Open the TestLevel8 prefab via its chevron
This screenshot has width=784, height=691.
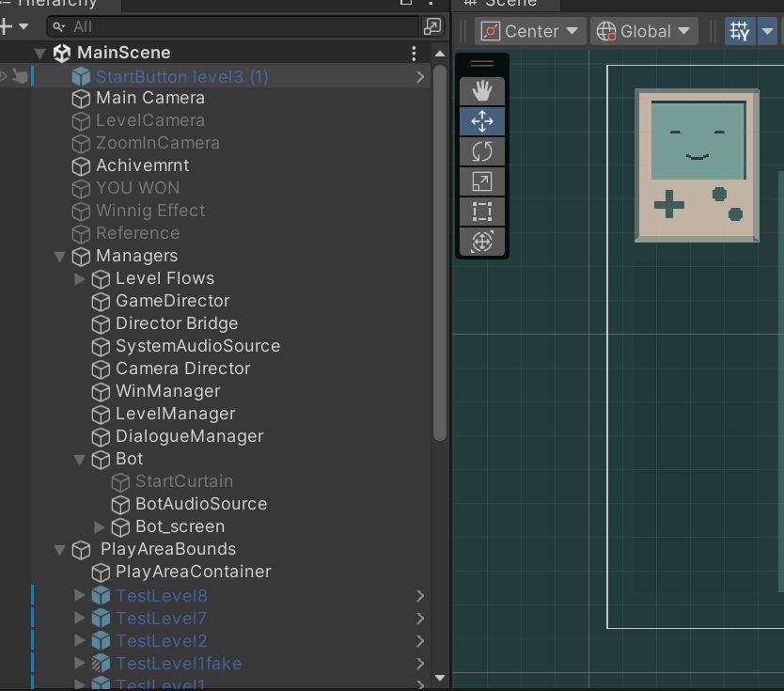point(419,596)
